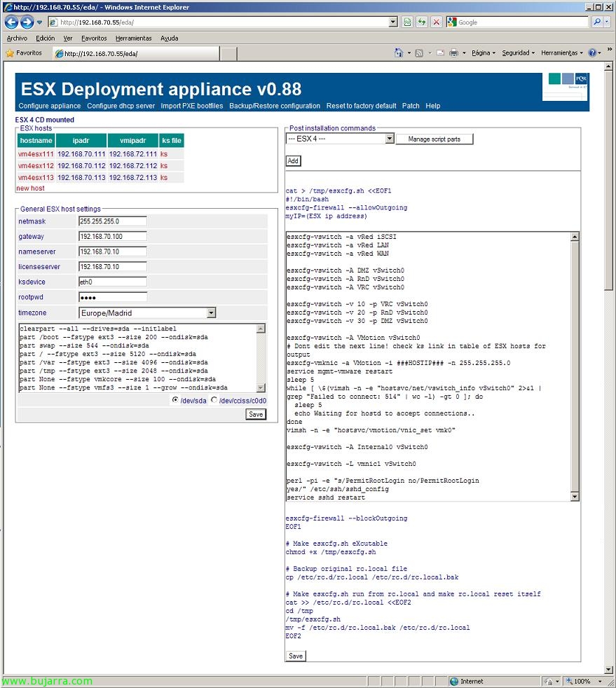Click the Add button
This screenshot has width=616, height=688.
pos(293,160)
